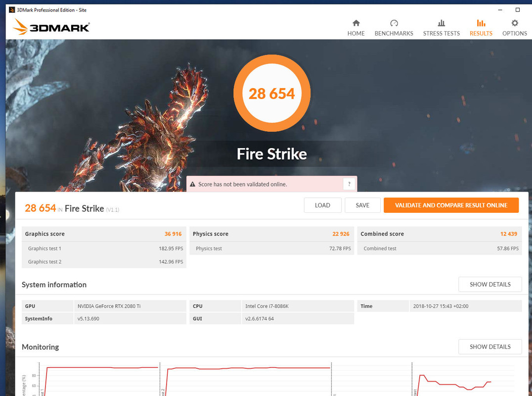Click the Physics test row label
The height and width of the screenshot is (396, 532).
pyautogui.click(x=209, y=248)
